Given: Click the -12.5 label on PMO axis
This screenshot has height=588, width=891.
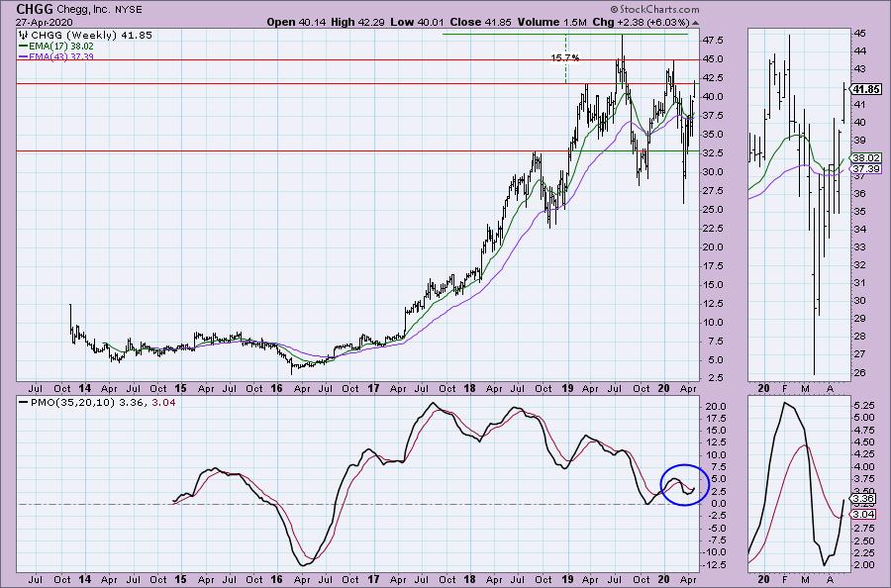Looking at the screenshot, I should coord(712,564).
